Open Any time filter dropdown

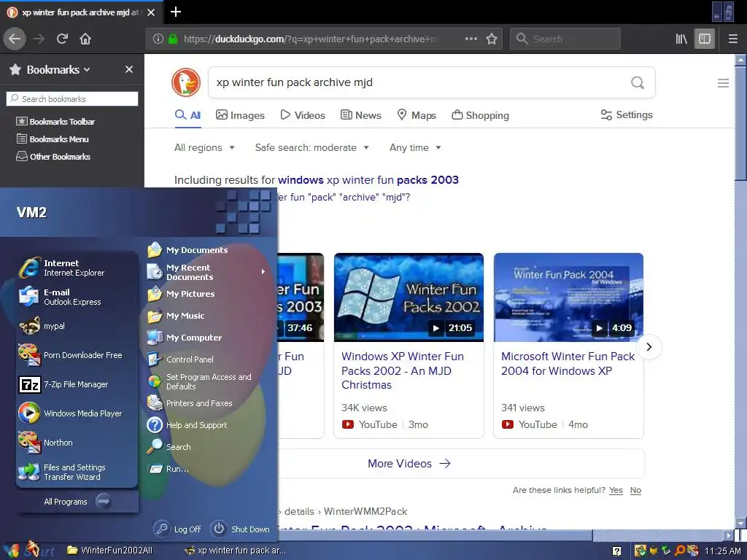(415, 147)
